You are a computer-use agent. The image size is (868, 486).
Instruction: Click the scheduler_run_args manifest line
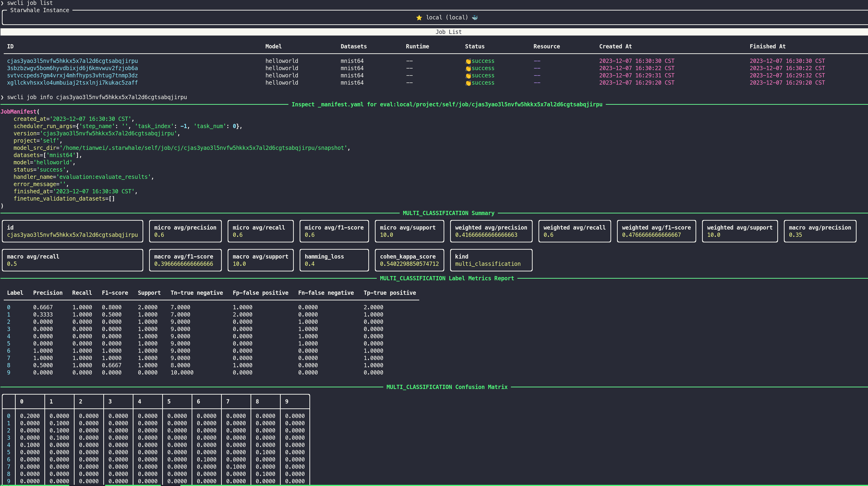pos(128,126)
